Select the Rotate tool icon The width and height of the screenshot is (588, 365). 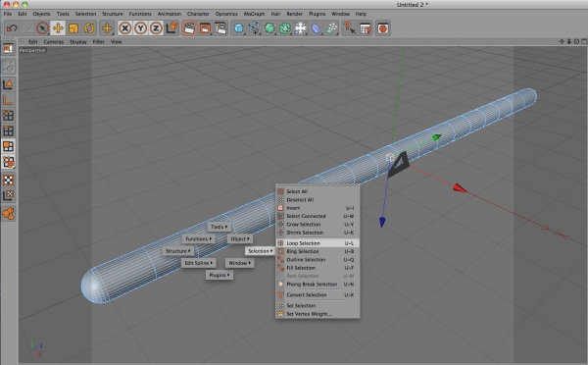click(x=89, y=28)
